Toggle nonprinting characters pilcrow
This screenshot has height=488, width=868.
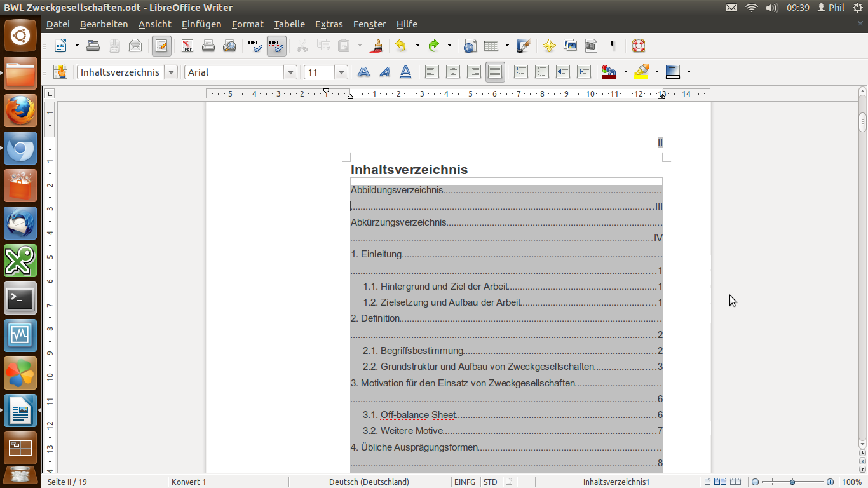pyautogui.click(x=613, y=46)
